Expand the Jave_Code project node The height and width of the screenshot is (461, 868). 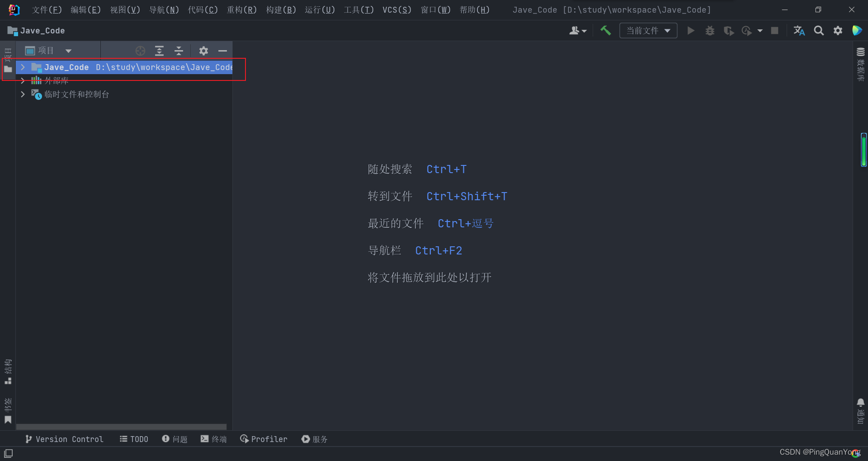pos(23,67)
